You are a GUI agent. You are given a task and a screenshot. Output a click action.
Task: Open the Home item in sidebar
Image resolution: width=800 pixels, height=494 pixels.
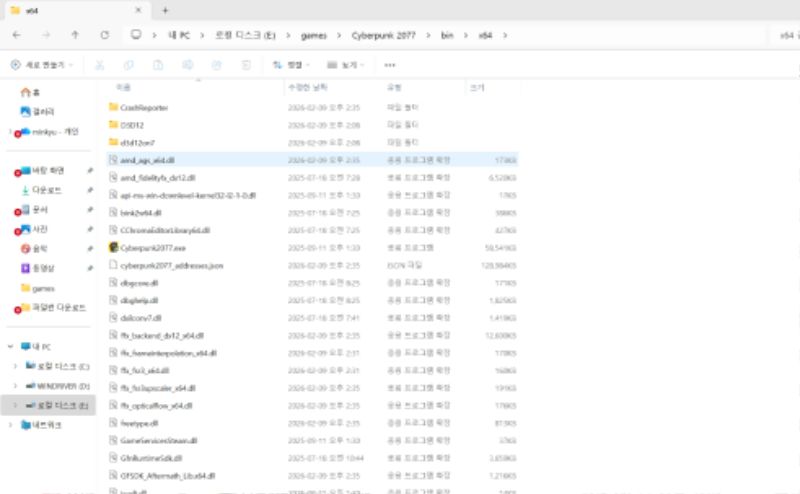pyautogui.click(x=37, y=91)
